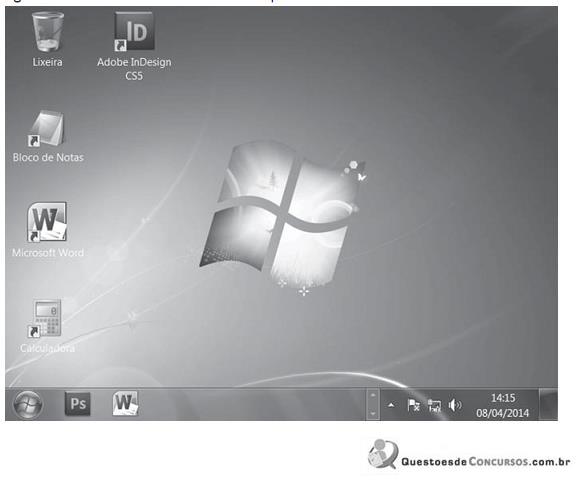Click the Show desktop button

[549, 404]
